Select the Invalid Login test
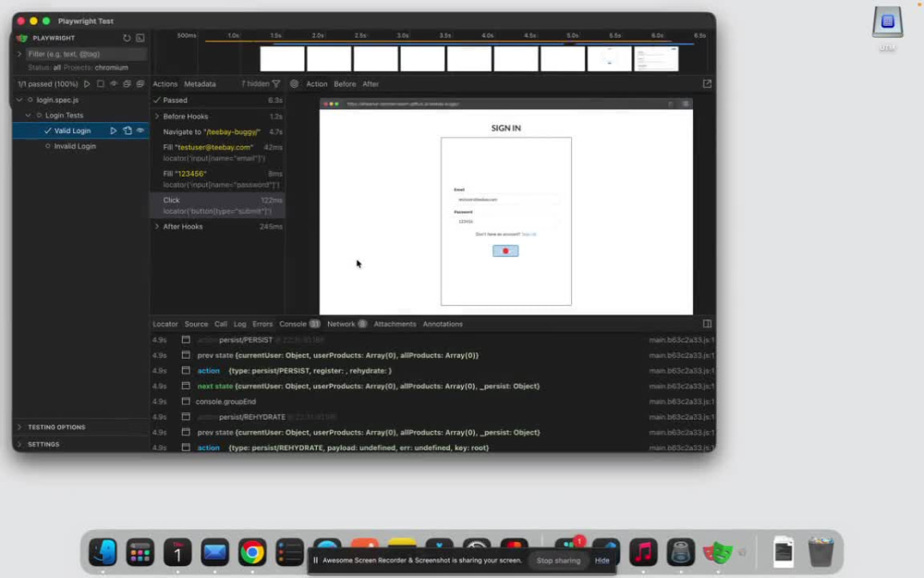 click(75, 146)
